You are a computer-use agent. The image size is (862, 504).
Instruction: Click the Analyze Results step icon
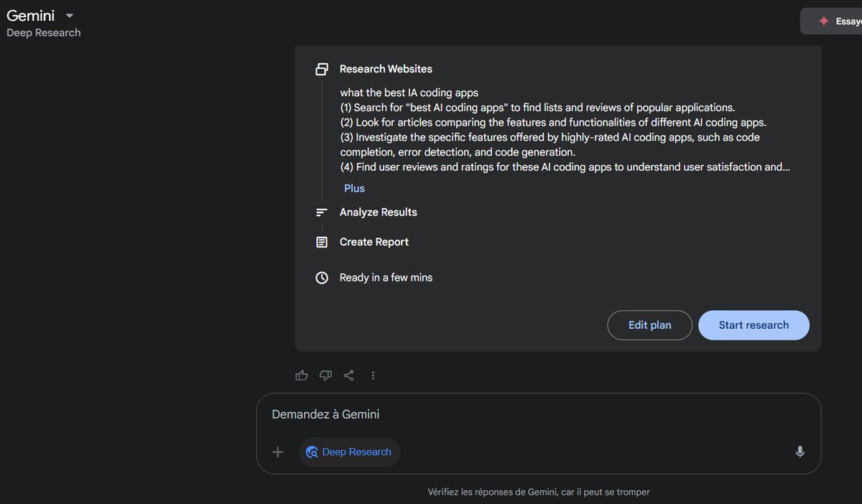(x=322, y=213)
